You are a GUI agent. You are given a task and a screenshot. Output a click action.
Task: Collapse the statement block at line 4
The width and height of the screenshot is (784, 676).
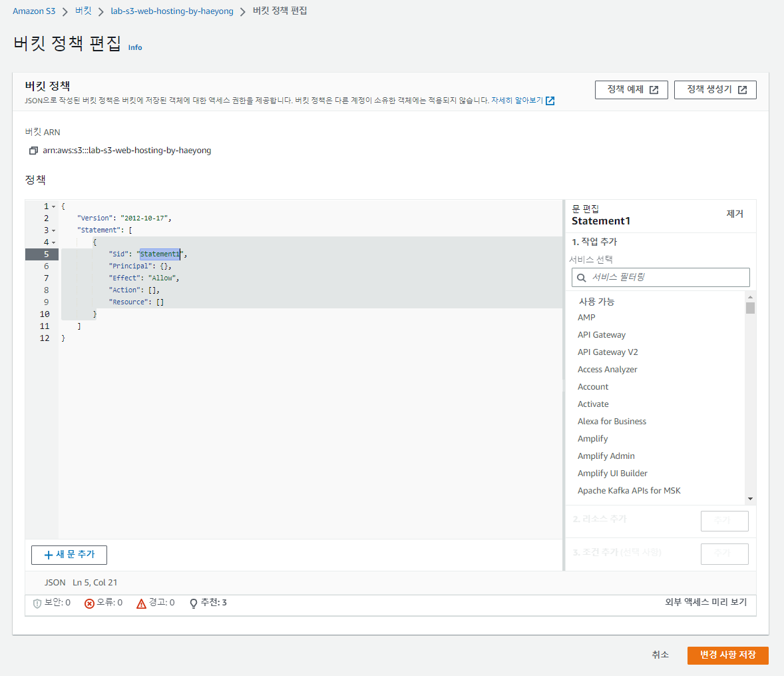pyautogui.click(x=53, y=241)
